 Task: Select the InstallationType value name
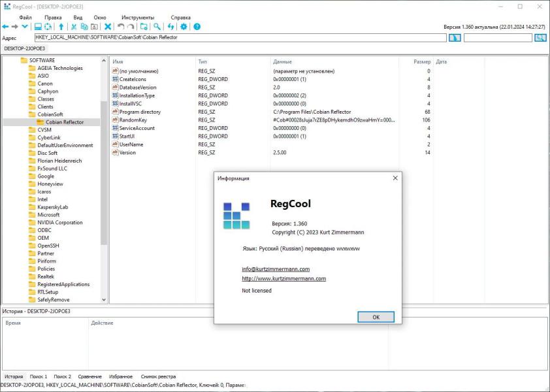point(137,95)
